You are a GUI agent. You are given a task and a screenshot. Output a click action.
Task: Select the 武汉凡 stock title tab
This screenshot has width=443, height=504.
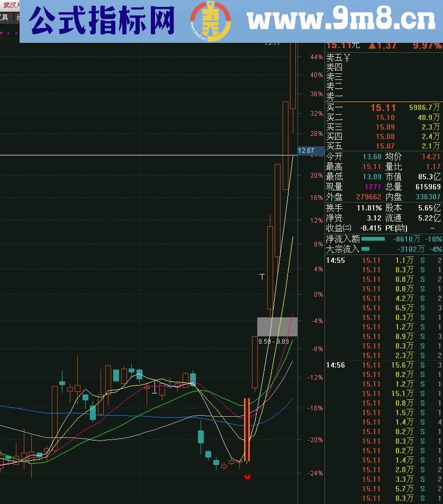coord(11,5)
